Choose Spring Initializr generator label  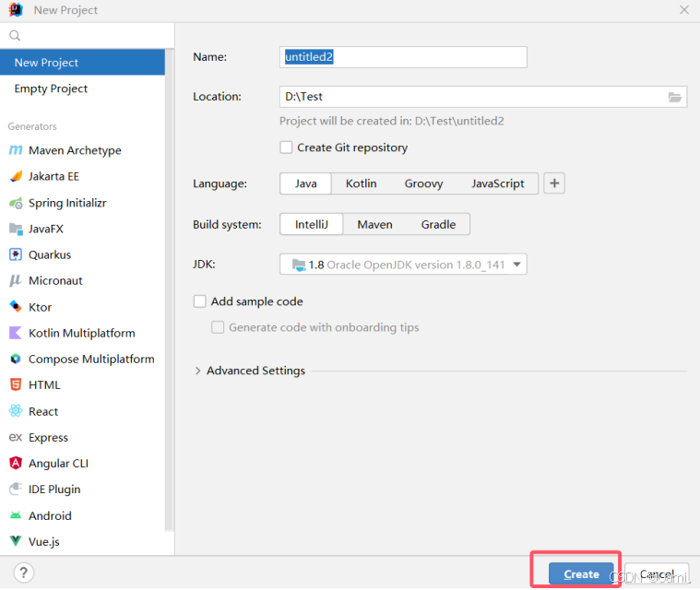[67, 203]
